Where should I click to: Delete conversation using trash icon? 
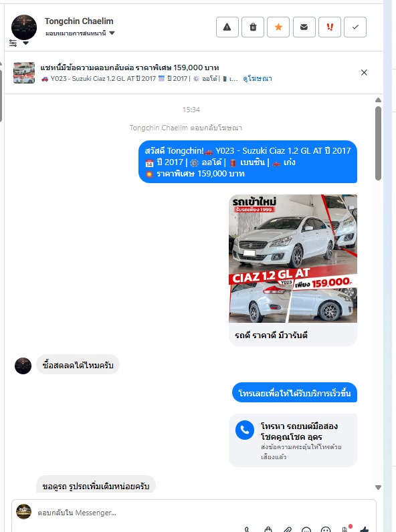click(x=253, y=27)
